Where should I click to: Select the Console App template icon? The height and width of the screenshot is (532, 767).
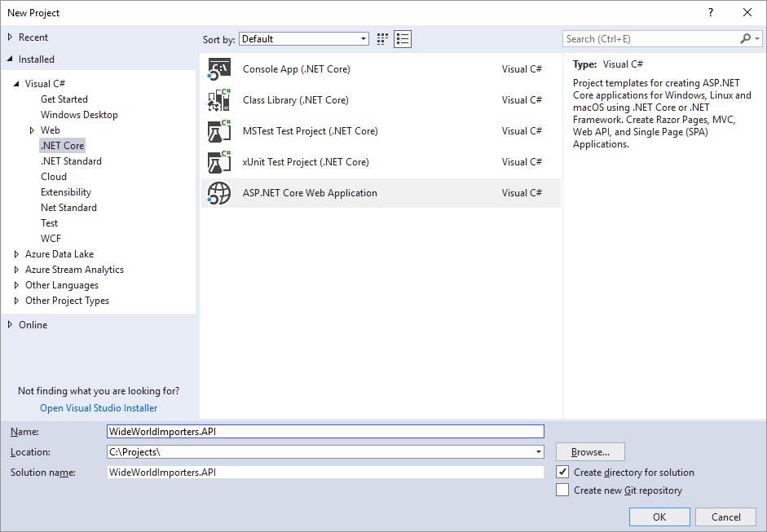[x=219, y=69]
